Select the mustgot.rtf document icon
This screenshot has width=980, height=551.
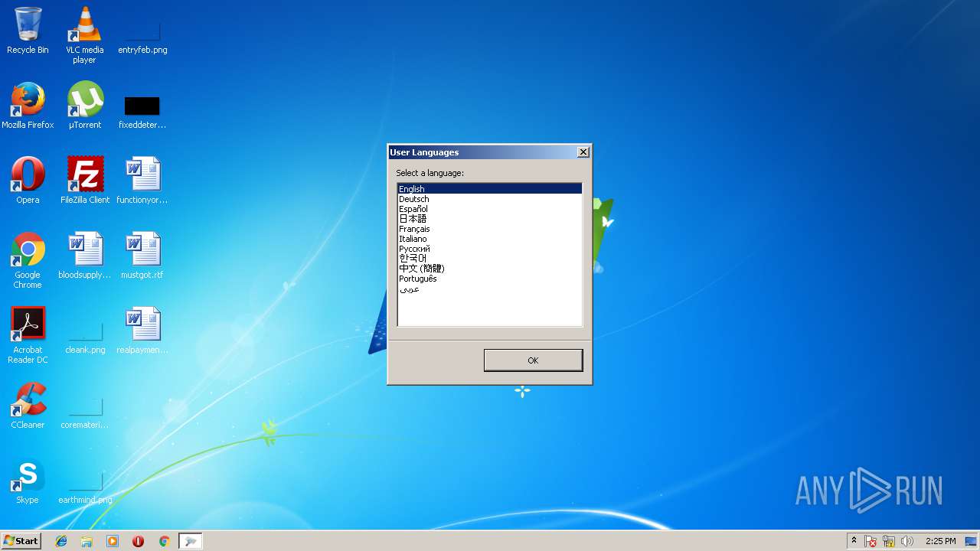(142, 256)
